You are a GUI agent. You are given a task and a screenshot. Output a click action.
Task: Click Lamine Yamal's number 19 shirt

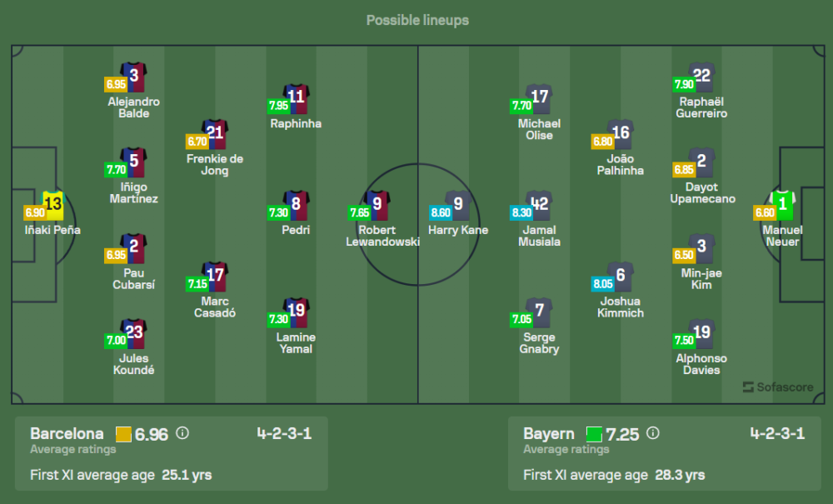coord(297,312)
